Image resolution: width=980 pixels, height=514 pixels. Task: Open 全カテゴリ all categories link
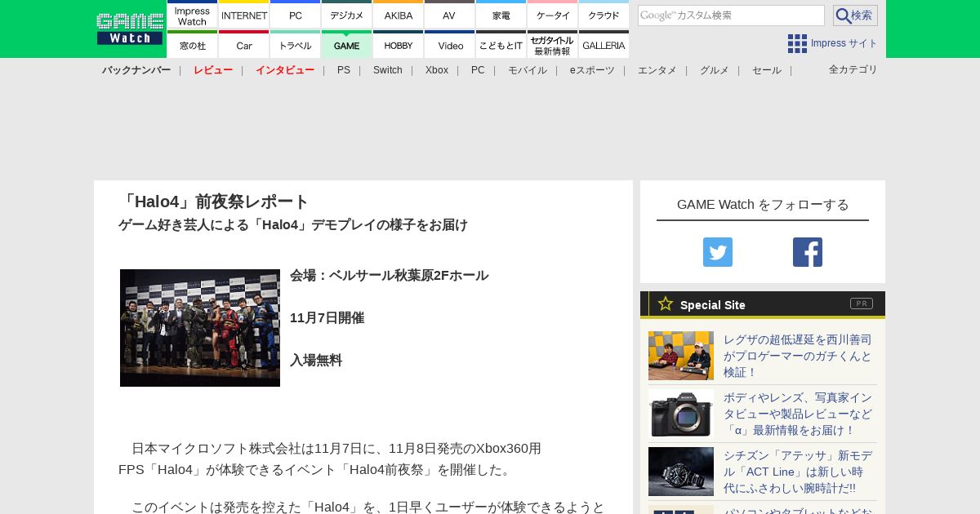tap(853, 69)
